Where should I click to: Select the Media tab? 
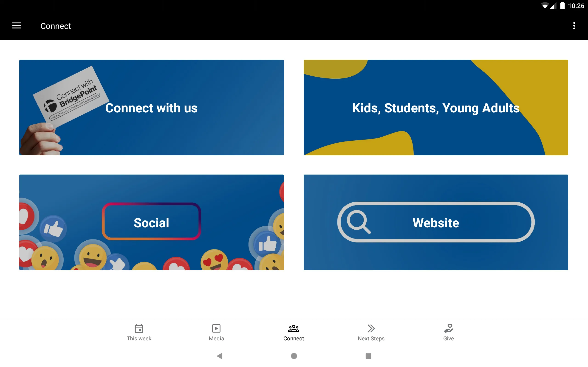pos(216,332)
